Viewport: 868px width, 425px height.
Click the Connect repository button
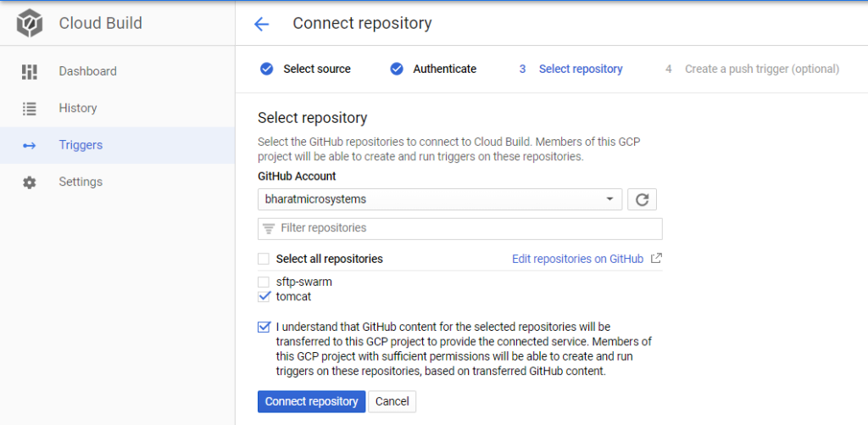[312, 402]
